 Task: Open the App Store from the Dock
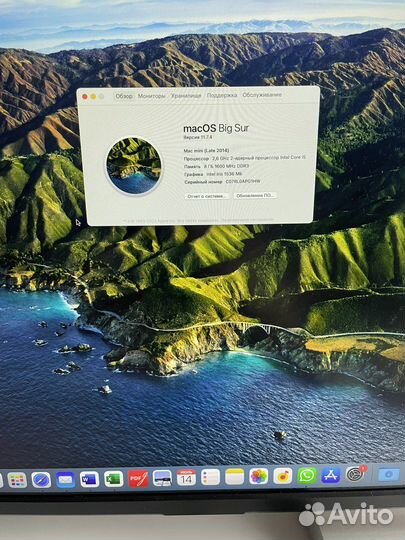pos(331,476)
